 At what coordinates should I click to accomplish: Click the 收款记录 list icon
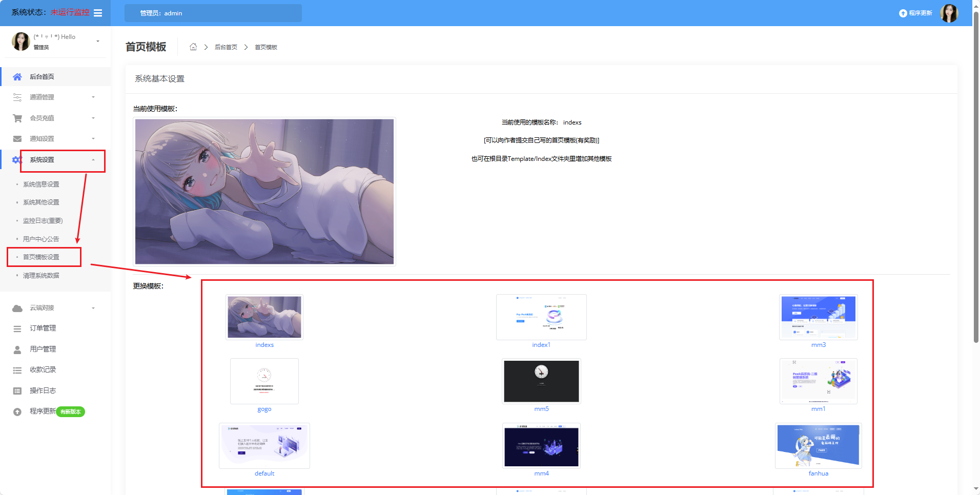(x=17, y=370)
